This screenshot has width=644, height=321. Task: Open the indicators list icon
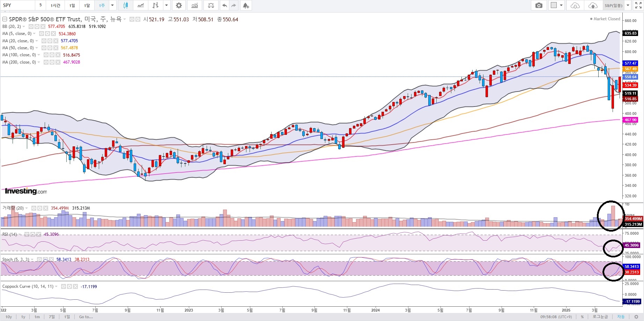tap(195, 5)
